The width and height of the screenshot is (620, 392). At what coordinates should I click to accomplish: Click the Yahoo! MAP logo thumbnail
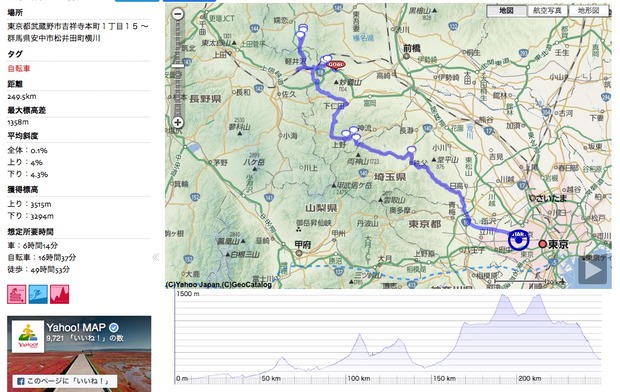(x=28, y=336)
